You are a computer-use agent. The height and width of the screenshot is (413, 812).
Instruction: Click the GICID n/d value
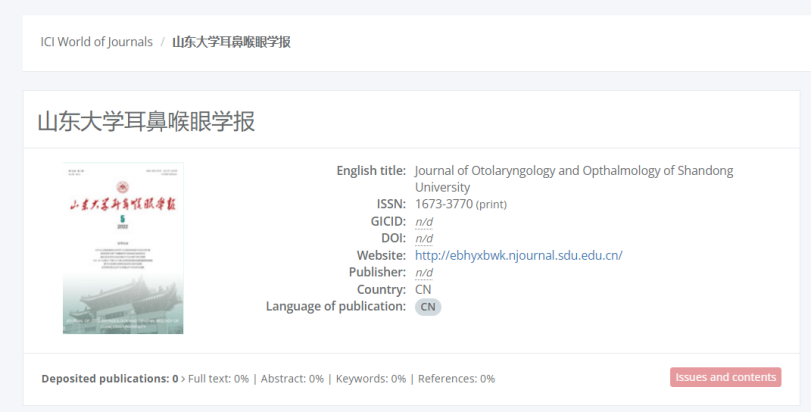424,222
